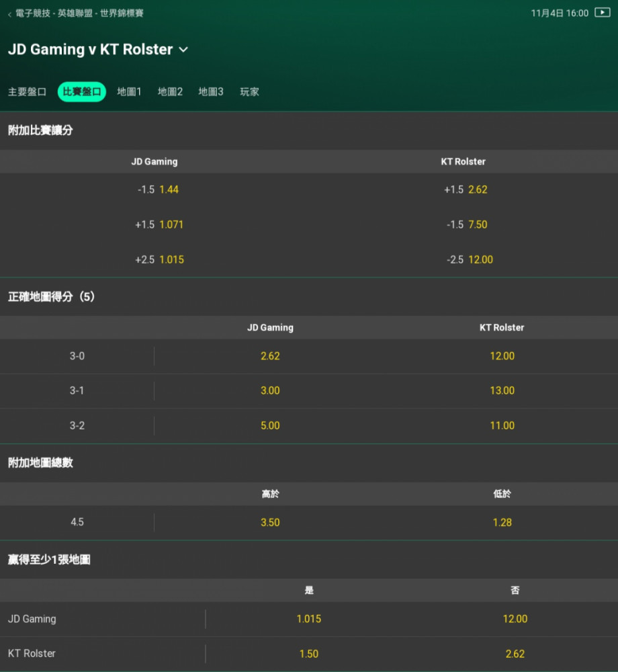Choose 是 for KT Rolster at 1.50
This screenshot has width=618, height=672.
tap(309, 654)
